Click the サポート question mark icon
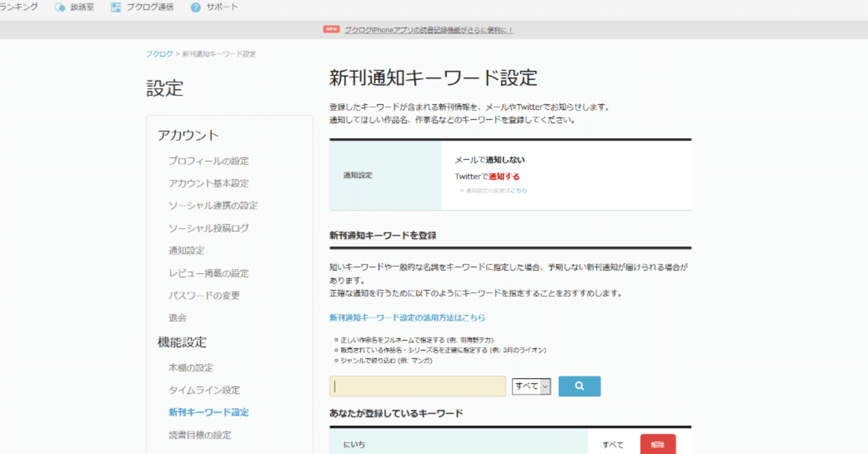Screen dimensions: 868x454 click(195, 7)
